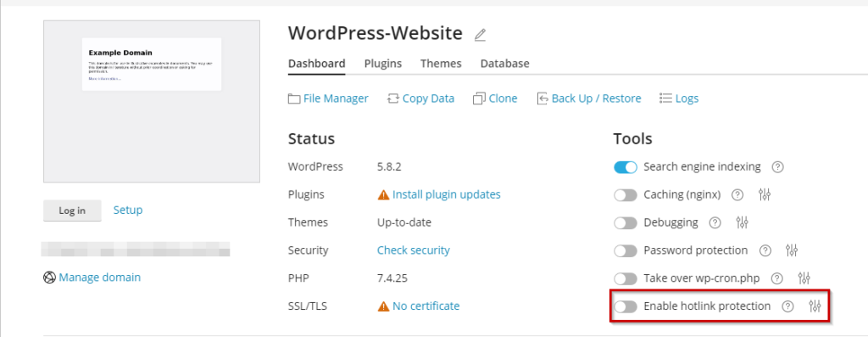
Task: Open help tooltip for Caching (nginx)
Action: coord(737,194)
